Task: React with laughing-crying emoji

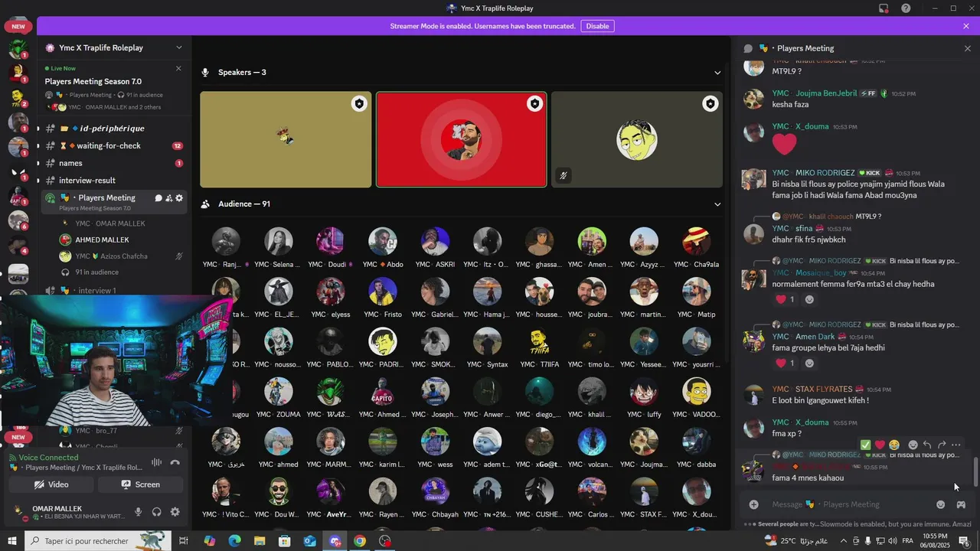Action: [894, 445]
